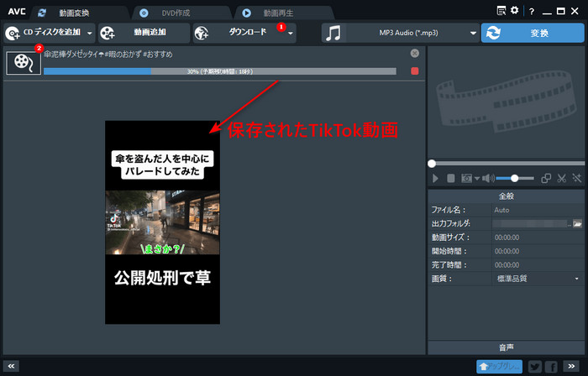Stop the download with red square button
This screenshot has height=376, width=588.
click(x=414, y=71)
